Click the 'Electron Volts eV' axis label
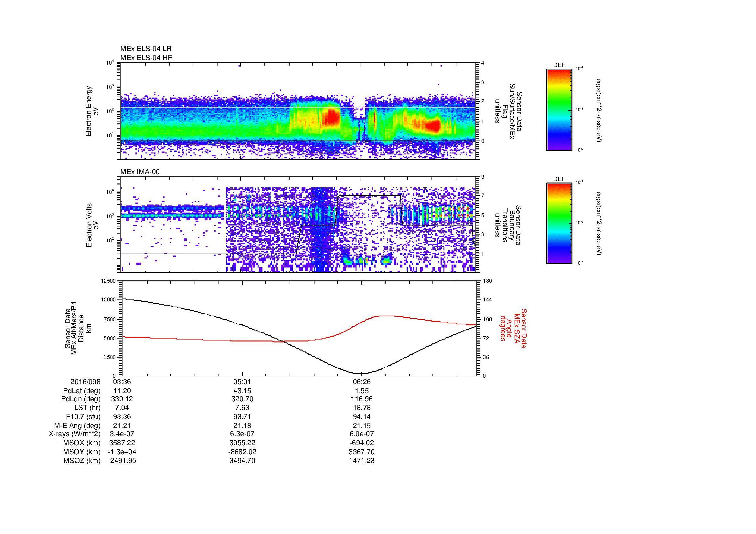This screenshot has height=534, width=756. coord(92,225)
